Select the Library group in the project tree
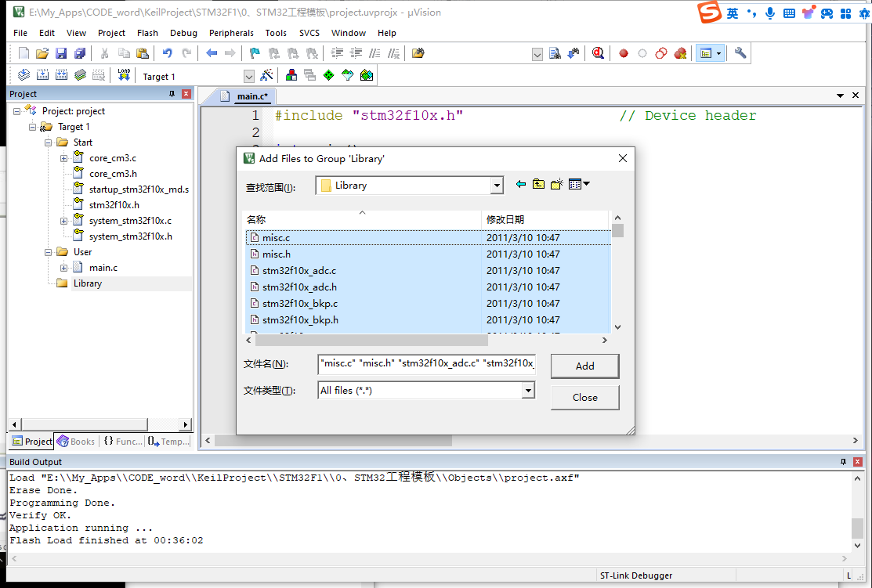Screen dimensions: 872x588 pos(87,283)
